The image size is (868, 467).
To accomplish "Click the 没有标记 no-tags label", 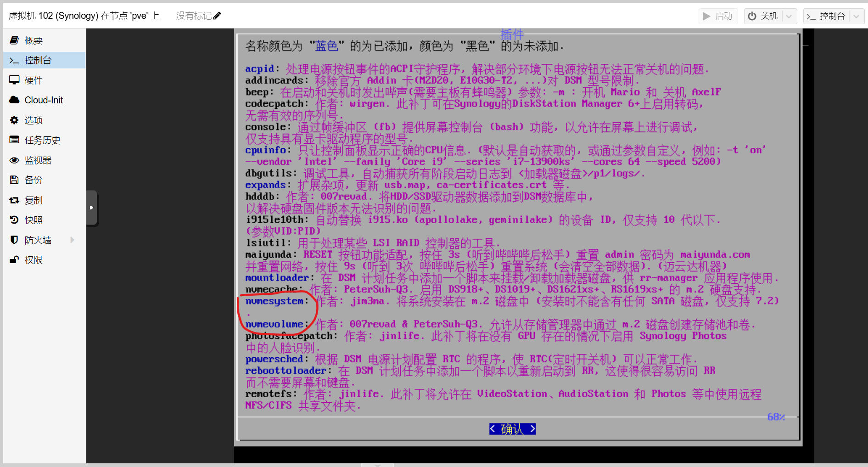I will (x=194, y=16).
